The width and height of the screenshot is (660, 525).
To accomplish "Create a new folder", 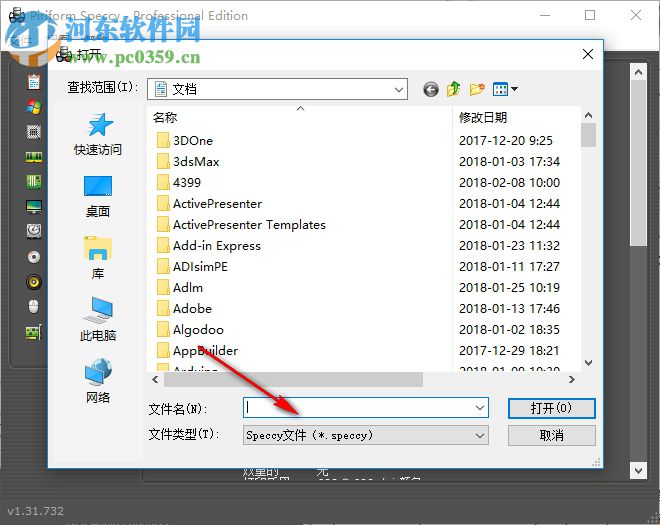I will [x=477, y=89].
